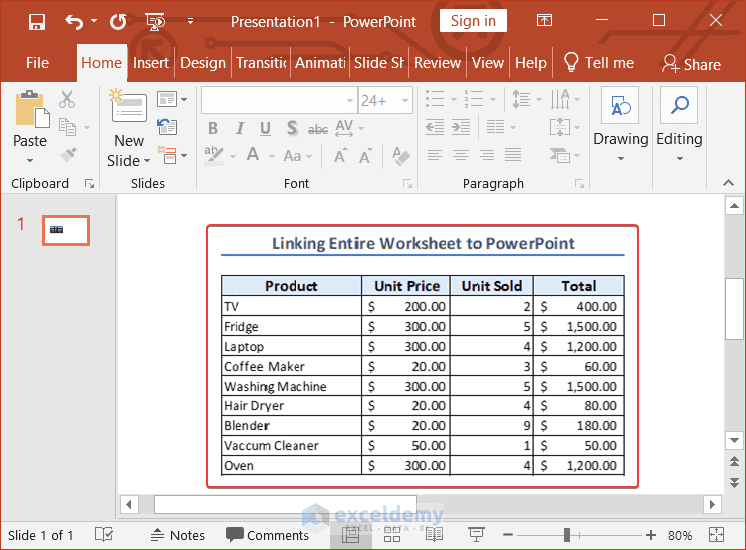Click the Reset slide icon
The image size is (746, 550).
(x=167, y=127)
